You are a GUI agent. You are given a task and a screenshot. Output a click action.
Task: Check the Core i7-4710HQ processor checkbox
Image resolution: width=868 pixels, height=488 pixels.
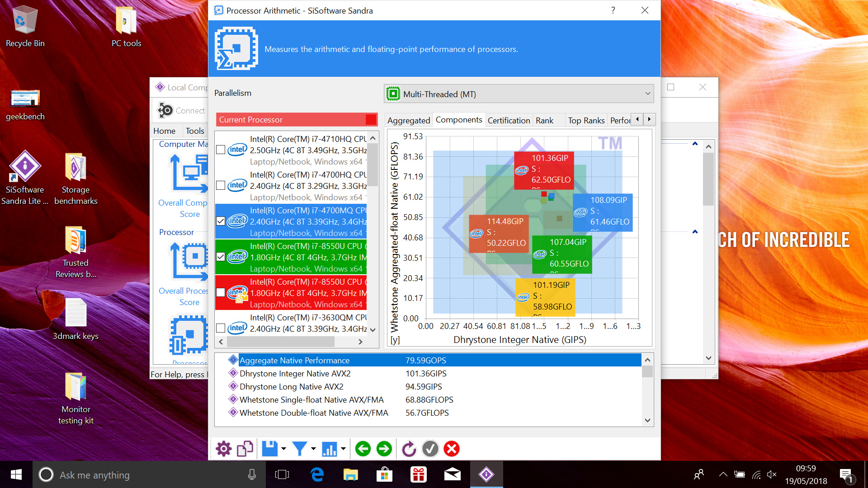[221, 150]
